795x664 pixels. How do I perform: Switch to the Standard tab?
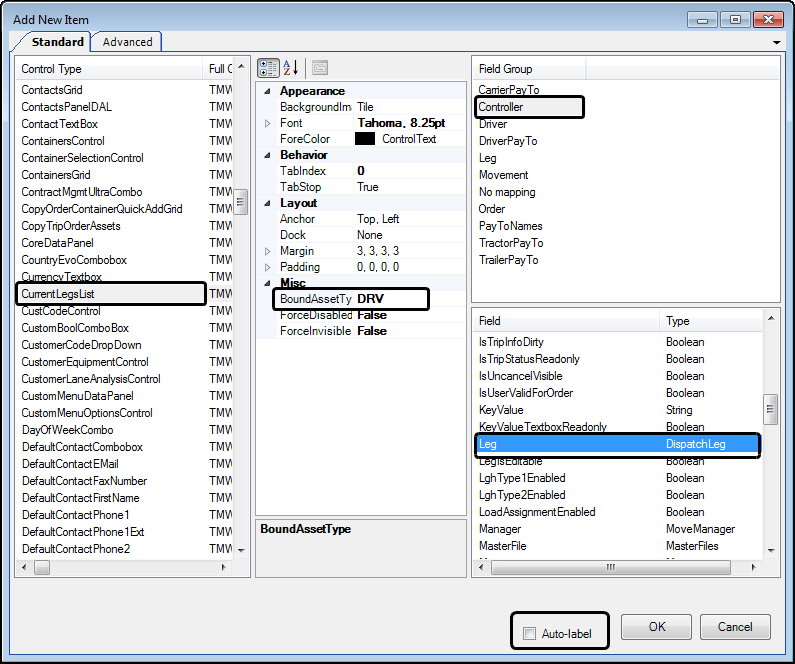[57, 42]
